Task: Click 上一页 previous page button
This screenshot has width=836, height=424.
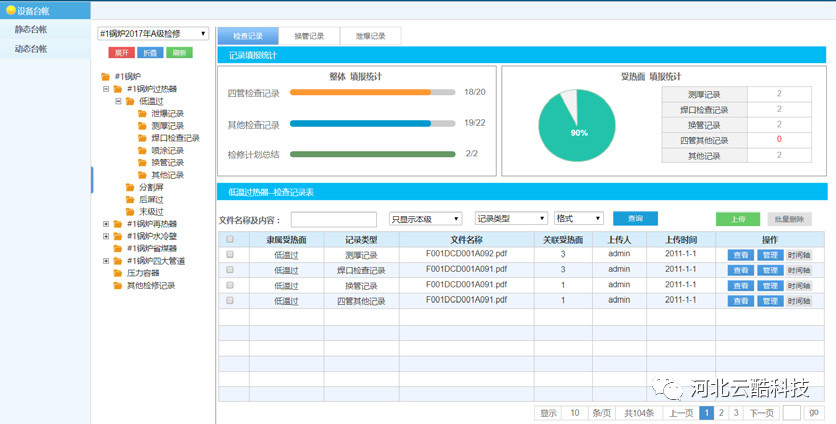Action: tap(681, 412)
